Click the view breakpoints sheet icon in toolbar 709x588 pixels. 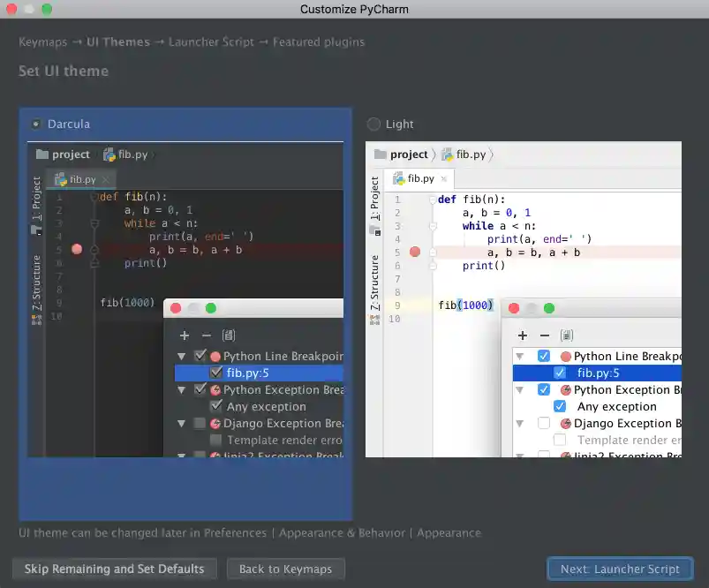229,335
